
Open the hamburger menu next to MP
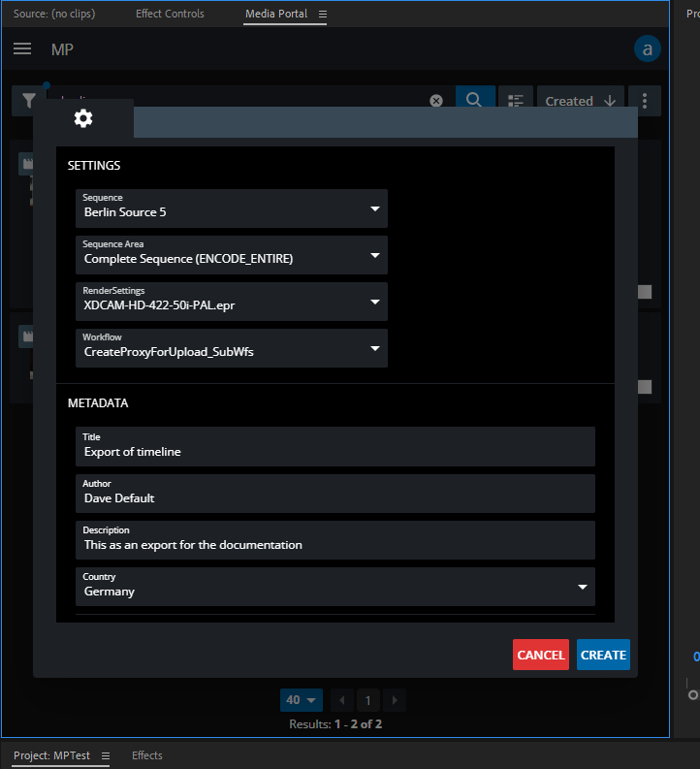point(22,48)
